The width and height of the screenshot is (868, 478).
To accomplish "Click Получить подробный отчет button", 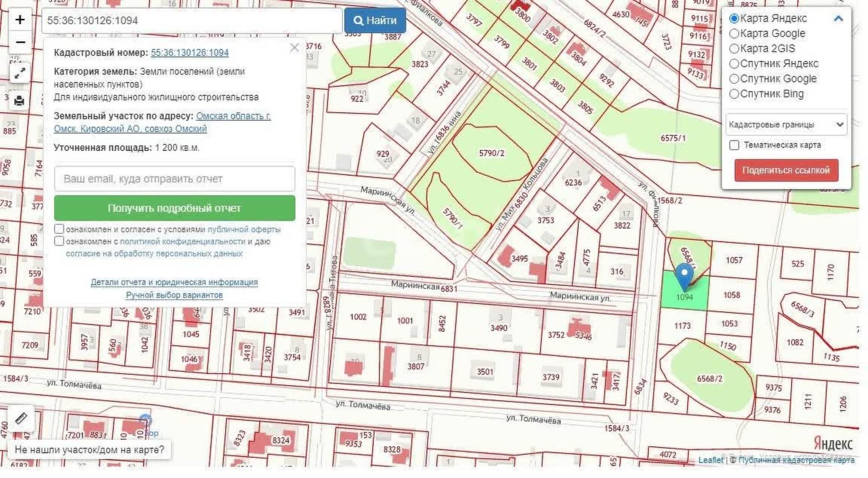I will pyautogui.click(x=174, y=208).
